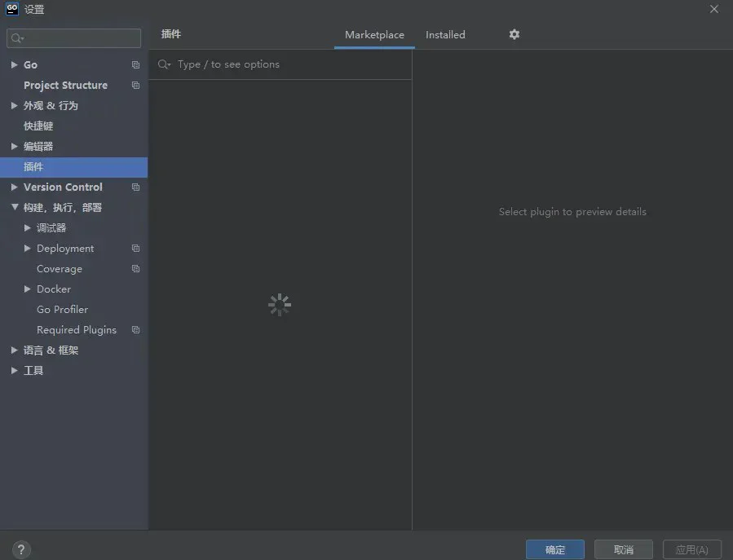Select the 编辑器 label
733x560 pixels.
point(38,146)
